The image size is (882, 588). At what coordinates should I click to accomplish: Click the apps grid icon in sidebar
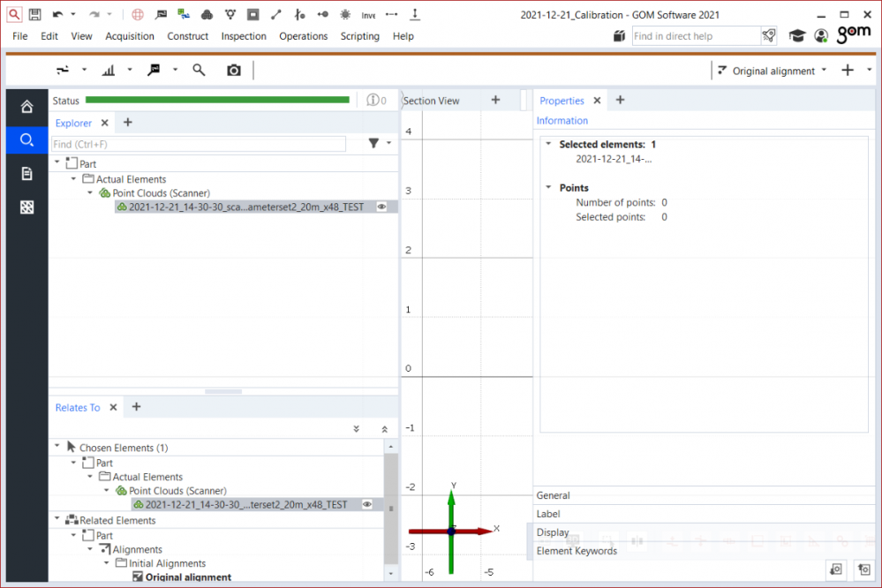click(x=26, y=207)
